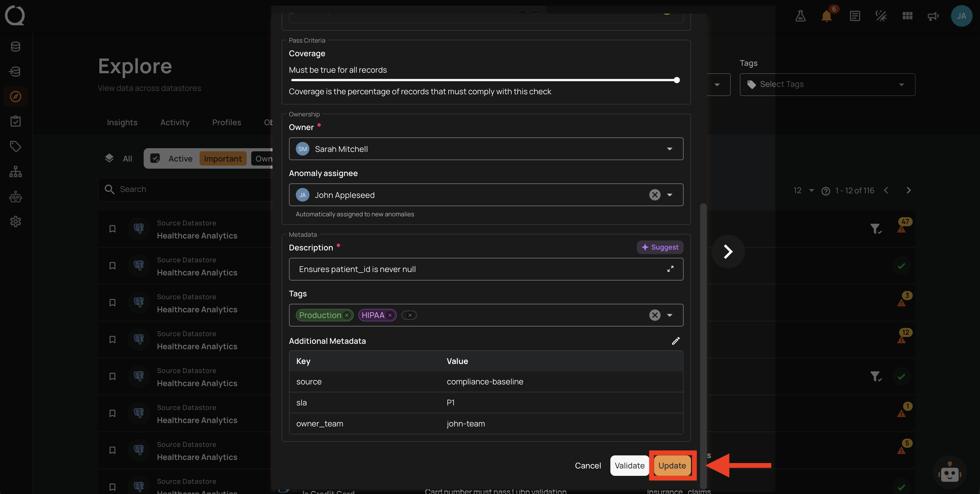Image resolution: width=980 pixels, height=494 pixels.
Task: Open the Explore compass sidebar icon
Action: tap(16, 96)
